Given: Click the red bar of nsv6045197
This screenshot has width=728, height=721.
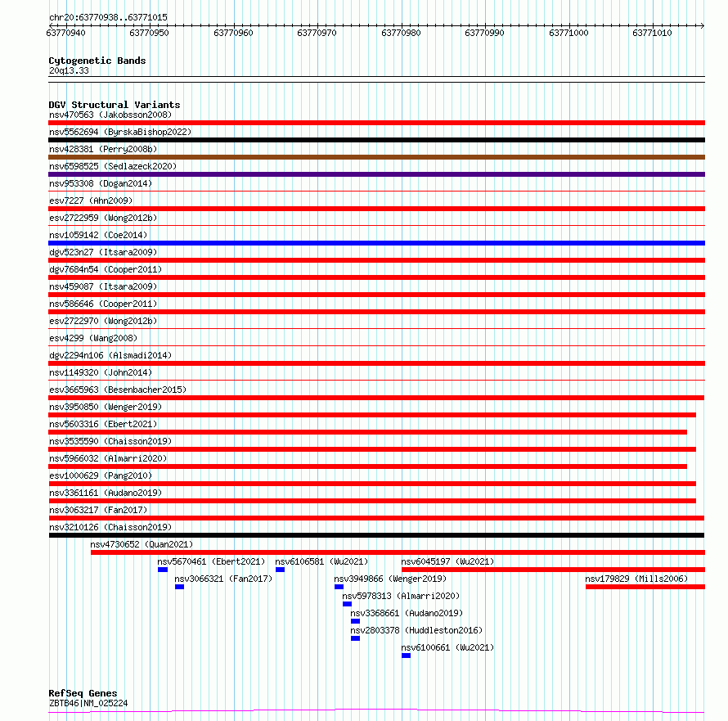Looking at the screenshot, I should (554, 570).
